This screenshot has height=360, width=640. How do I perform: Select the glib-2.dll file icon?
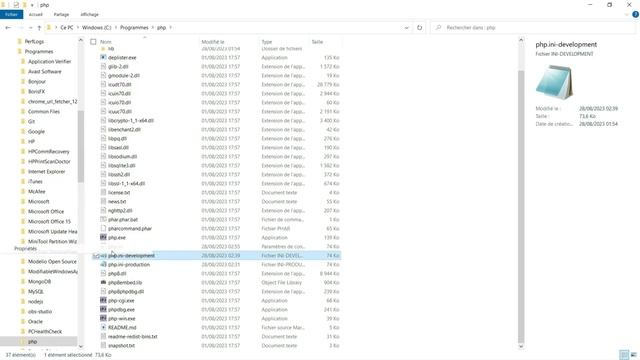(103, 67)
